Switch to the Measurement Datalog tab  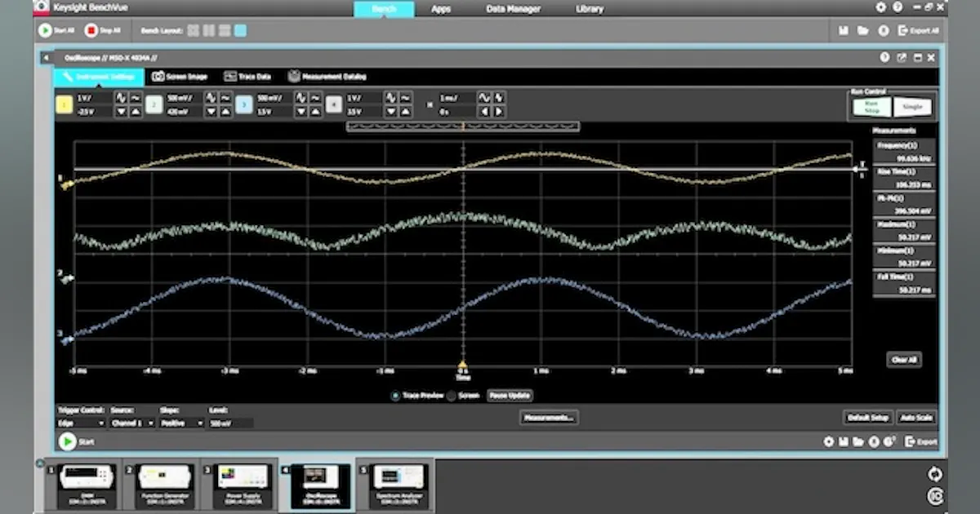[327, 77]
